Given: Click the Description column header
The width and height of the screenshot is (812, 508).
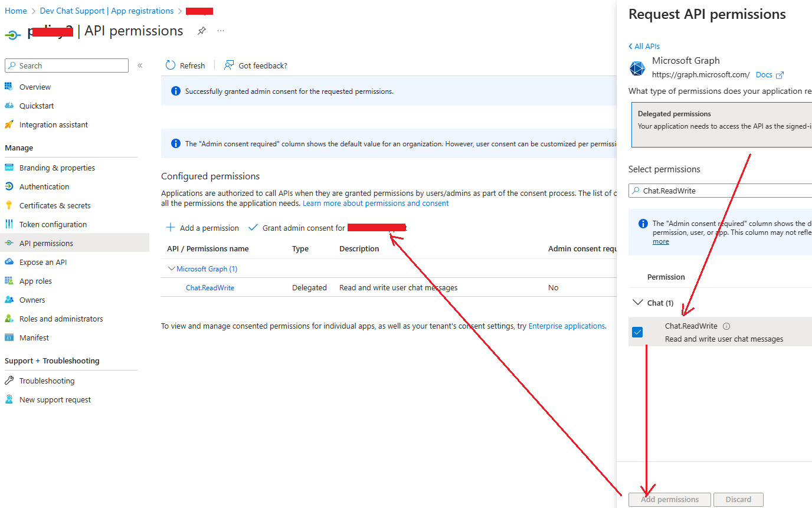Looking at the screenshot, I should click(x=359, y=248).
